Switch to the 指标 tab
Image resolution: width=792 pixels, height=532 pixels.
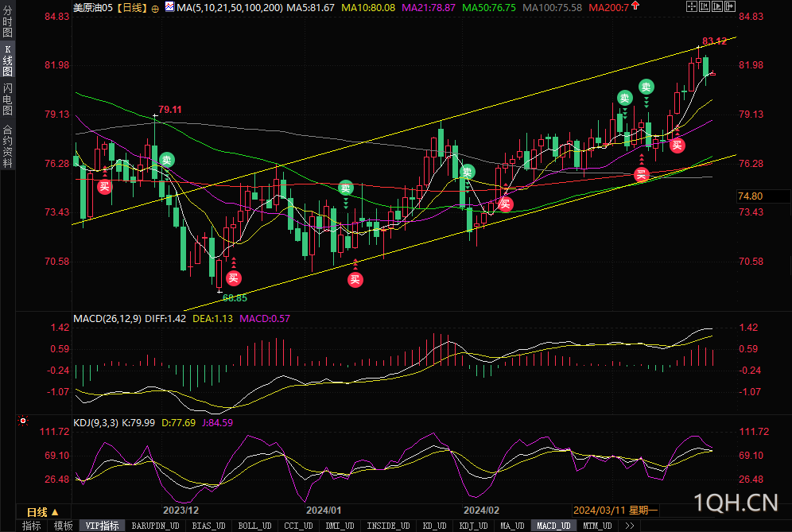point(31,526)
